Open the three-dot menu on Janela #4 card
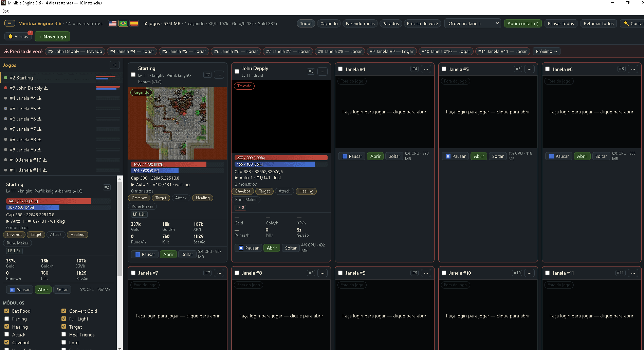Image resolution: width=644 pixels, height=350 pixels. 426,69
